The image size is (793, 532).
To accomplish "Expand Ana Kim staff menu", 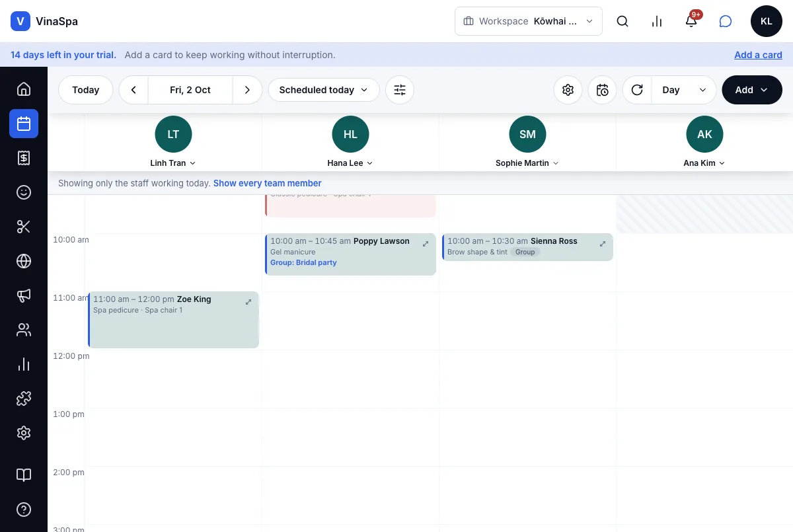I will point(704,163).
